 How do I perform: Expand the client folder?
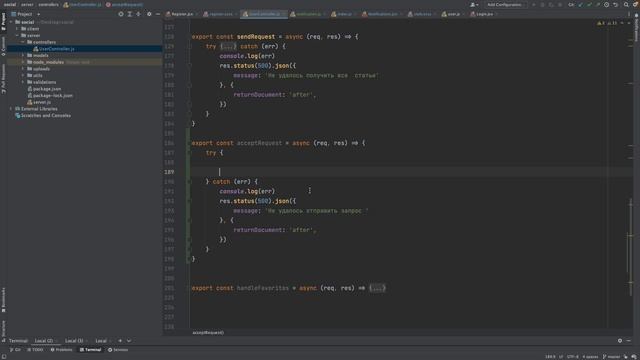[x=17, y=29]
